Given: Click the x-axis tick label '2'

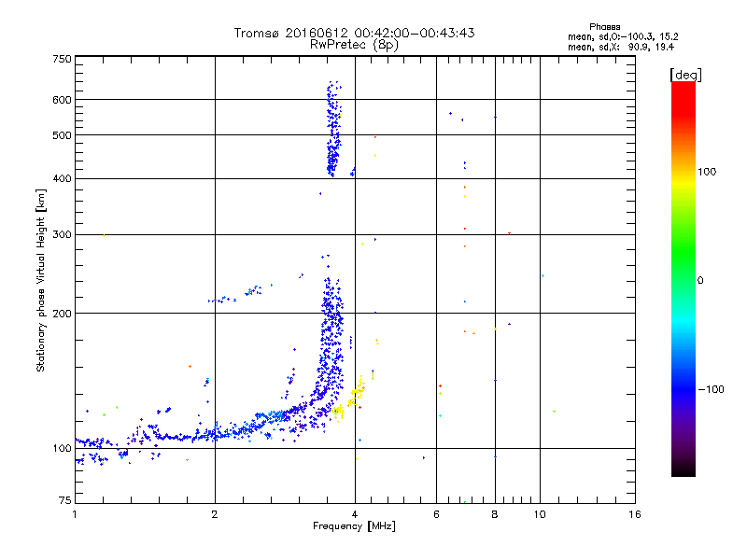Looking at the screenshot, I should tap(215, 514).
